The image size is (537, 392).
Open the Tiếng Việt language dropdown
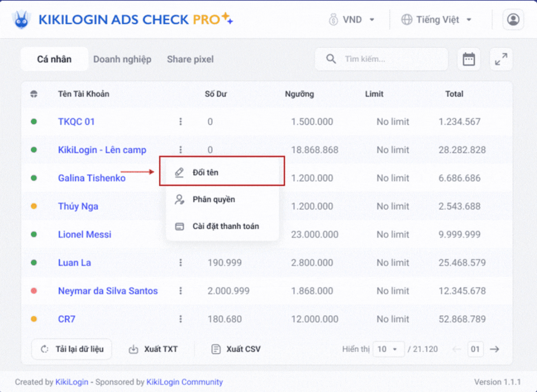(x=437, y=20)
